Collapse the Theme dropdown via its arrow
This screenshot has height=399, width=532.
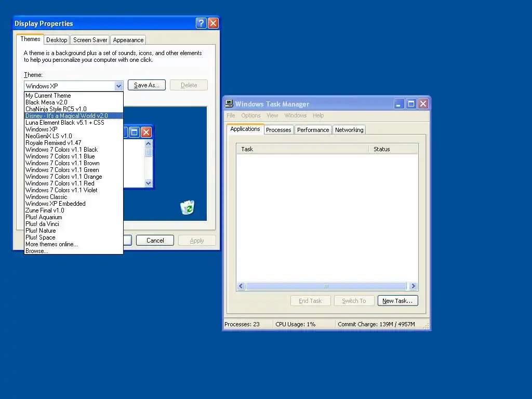[x=118, y=86]
